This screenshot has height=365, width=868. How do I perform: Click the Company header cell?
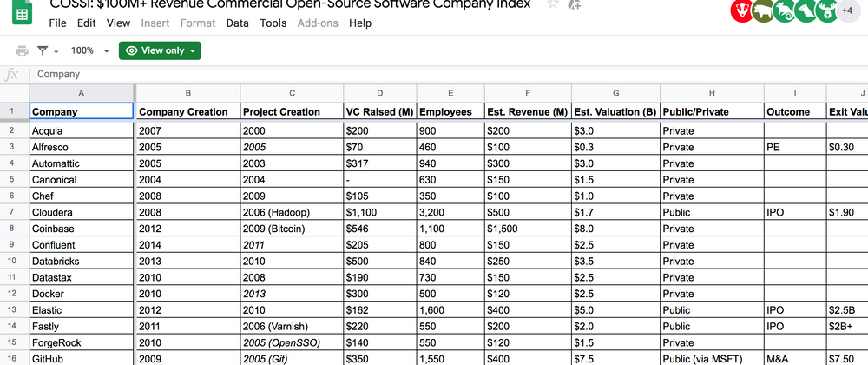[82, 111]
